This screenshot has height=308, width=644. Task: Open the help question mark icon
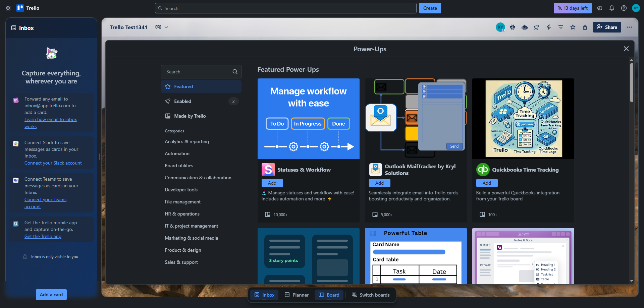(624, 8)
